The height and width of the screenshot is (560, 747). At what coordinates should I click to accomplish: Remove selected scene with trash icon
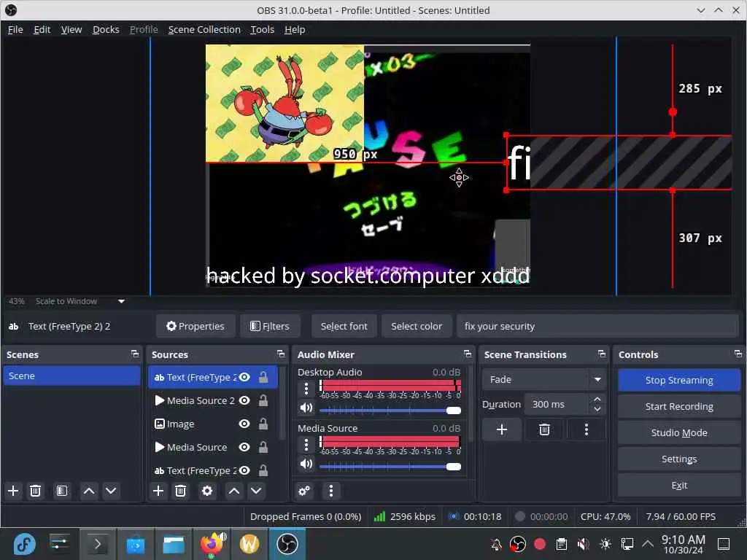(x=35, y=491)
